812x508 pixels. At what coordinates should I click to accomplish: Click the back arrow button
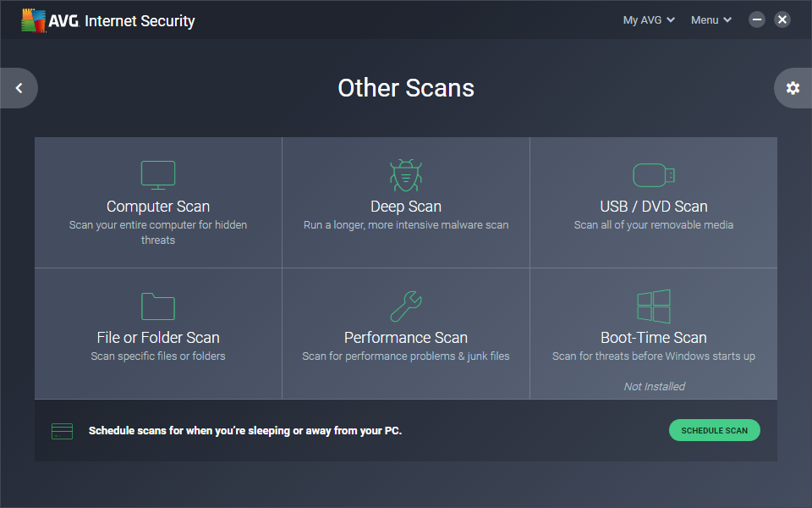tap(19, 88)
